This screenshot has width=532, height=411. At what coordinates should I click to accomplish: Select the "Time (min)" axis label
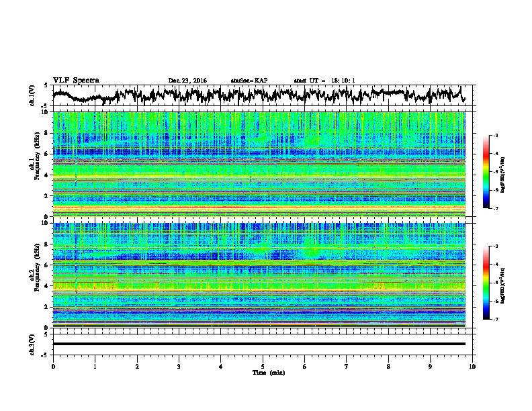pyautogui.click(x=269, y=373)
